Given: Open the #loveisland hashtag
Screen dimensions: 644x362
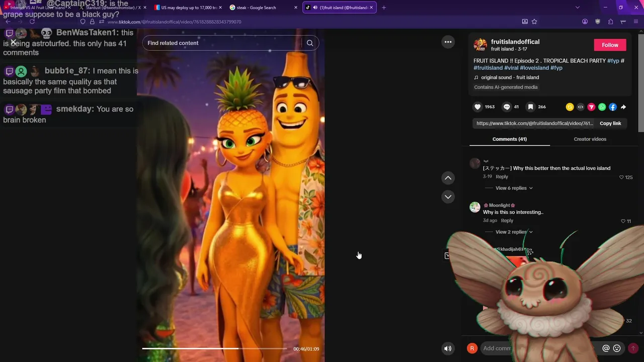Looking at the screenshot, I should click(534, 68).
